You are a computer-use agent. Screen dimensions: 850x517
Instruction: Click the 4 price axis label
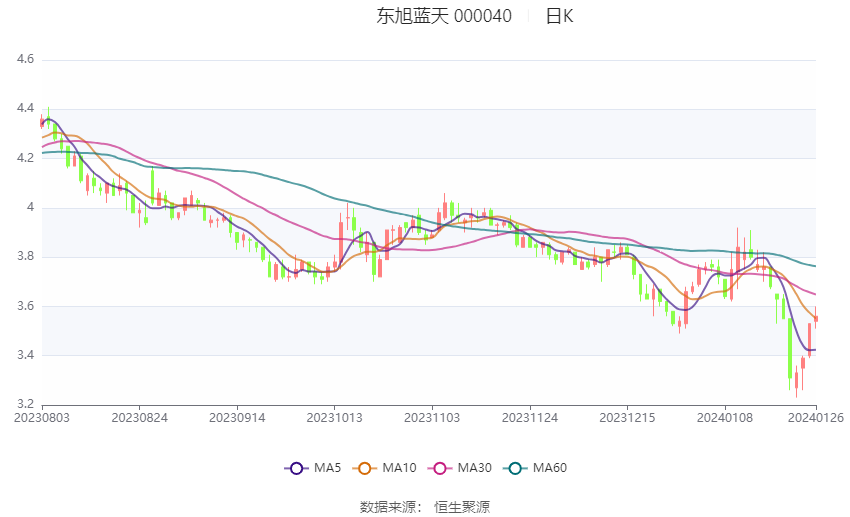[30, 207]
